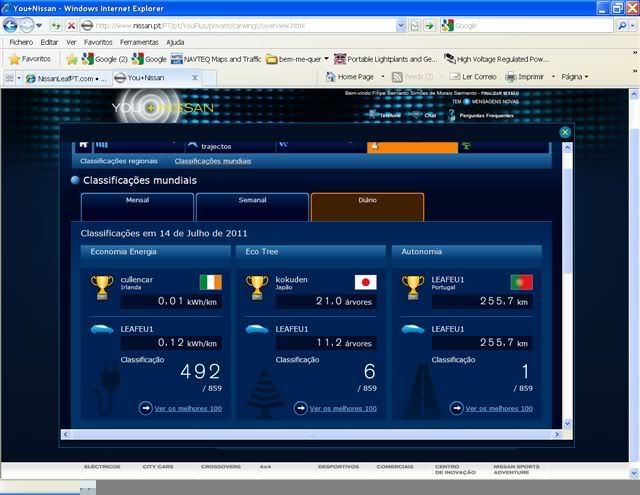Open the tab list dropdown arrow

[19, 78]
